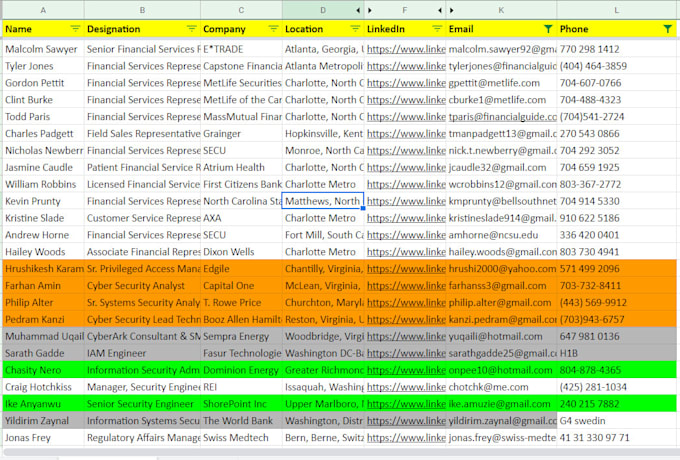Viewport: 680px width, 460px height.
Task: Select the Edgile company cell
Action: pos(241,269)
